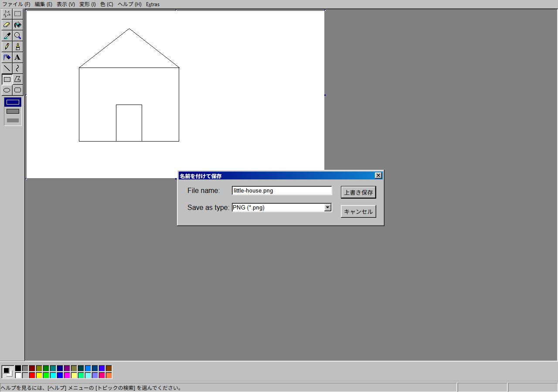Activate the Polygon tool

click(x=17, y=79)
